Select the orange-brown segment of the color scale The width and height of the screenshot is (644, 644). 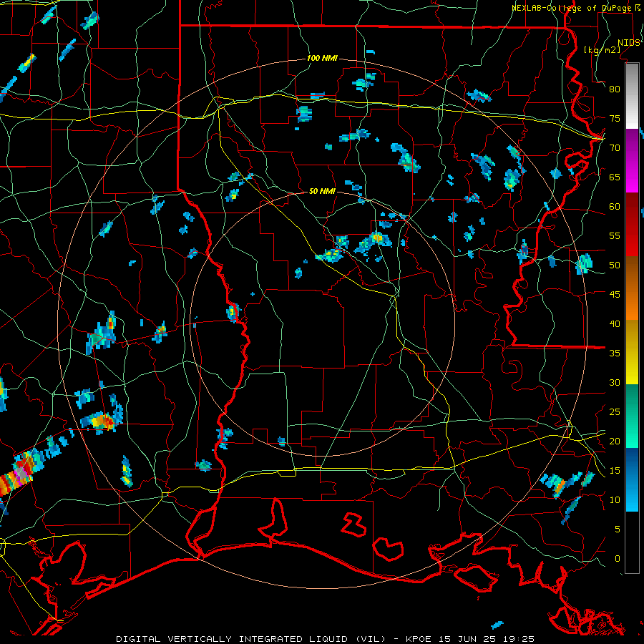pyautogui.click(x=632, y=288)
